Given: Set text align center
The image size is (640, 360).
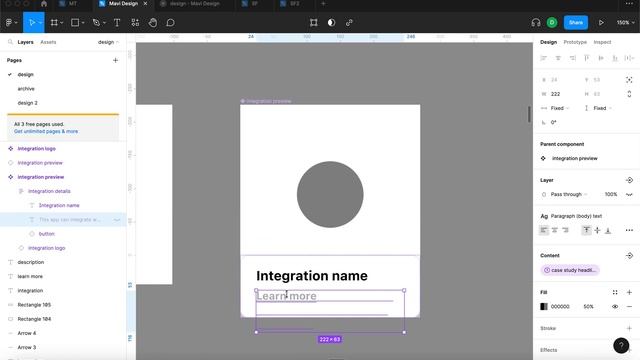Looking at the screenshot, I should coord(555,230).
